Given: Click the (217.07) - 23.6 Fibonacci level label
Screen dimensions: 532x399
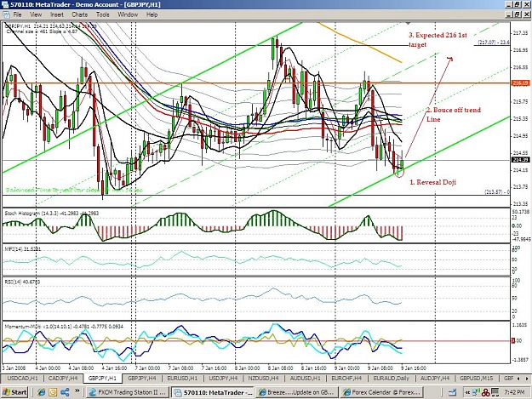Looking at the screenshot, I should point(494,43).
